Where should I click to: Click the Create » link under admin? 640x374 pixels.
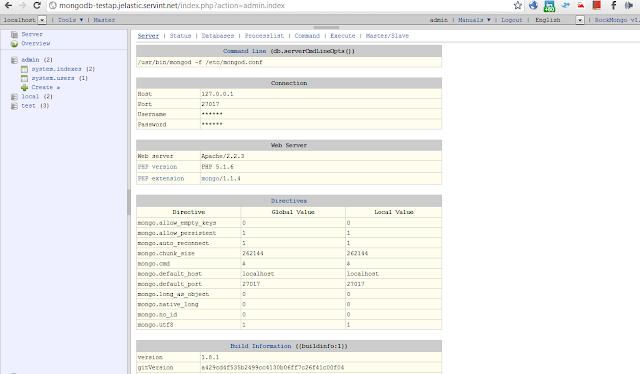click(x=46, y=87)
